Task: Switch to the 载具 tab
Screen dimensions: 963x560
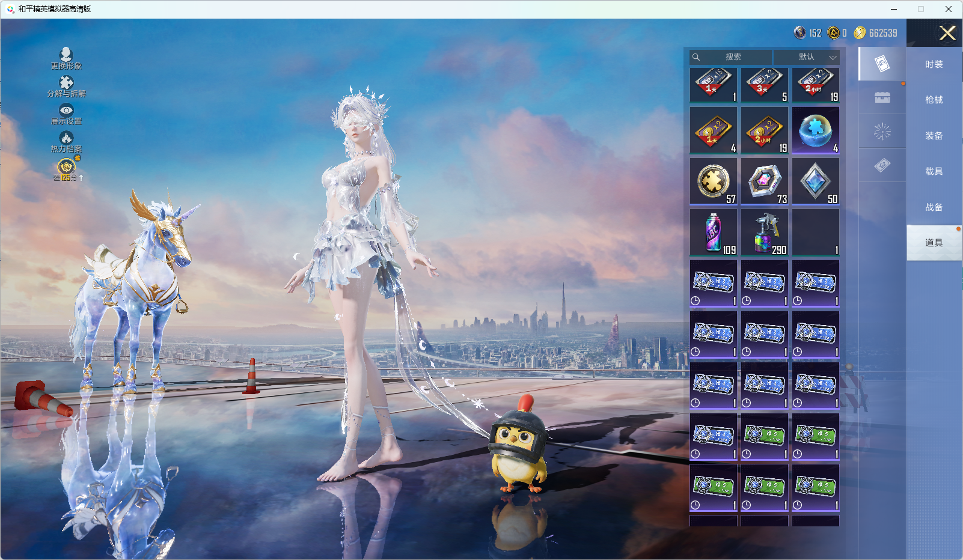Action: 934,171
